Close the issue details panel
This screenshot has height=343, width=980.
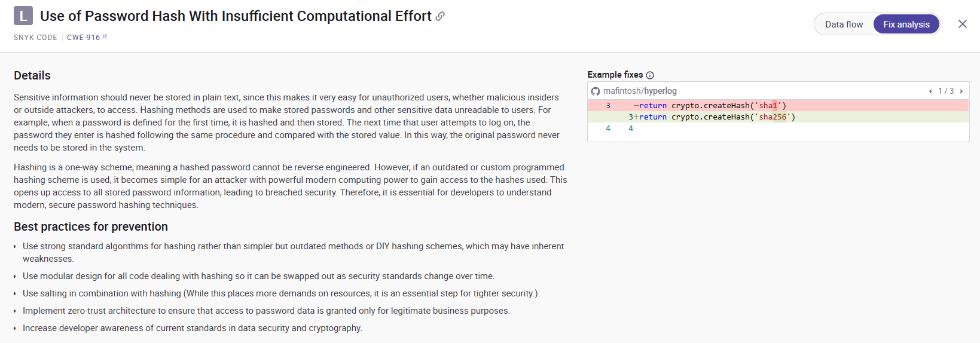(x=963, y=24)
